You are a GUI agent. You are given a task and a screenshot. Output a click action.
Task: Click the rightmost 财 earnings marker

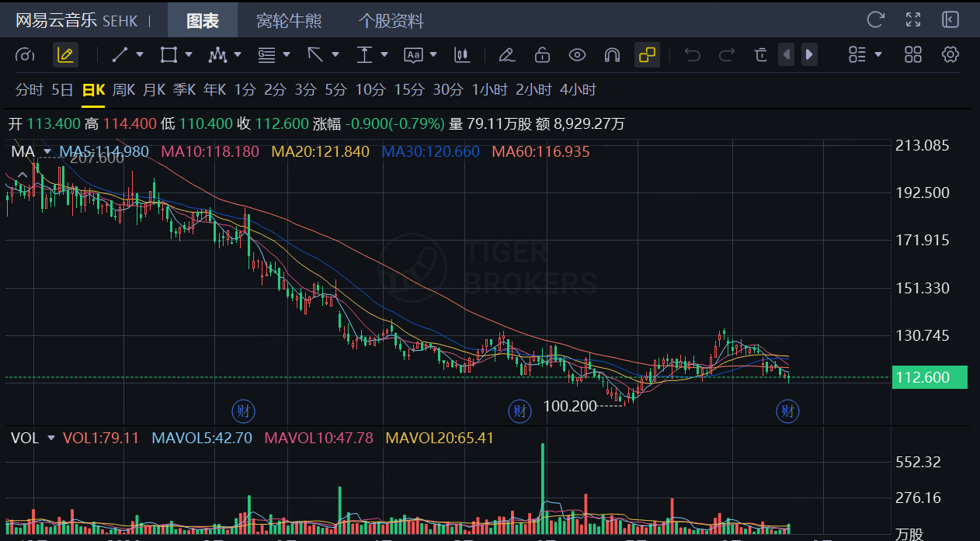tap(788, 411)
